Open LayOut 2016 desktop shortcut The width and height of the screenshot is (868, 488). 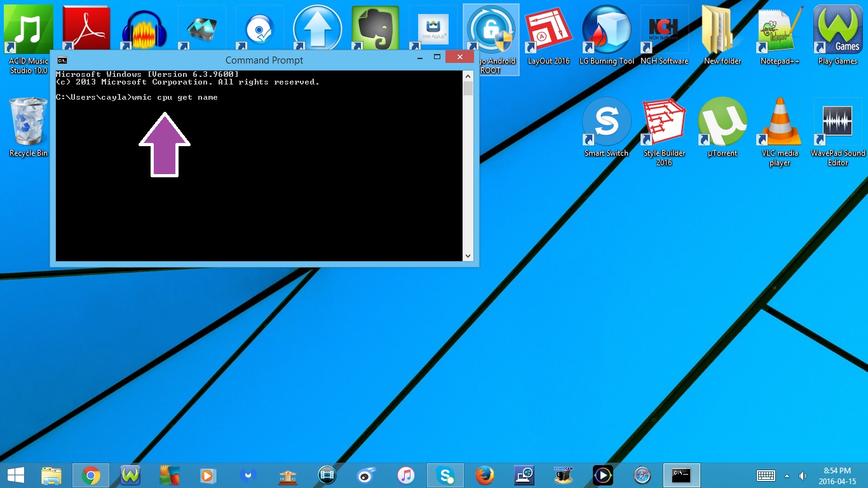coord(549,35)
